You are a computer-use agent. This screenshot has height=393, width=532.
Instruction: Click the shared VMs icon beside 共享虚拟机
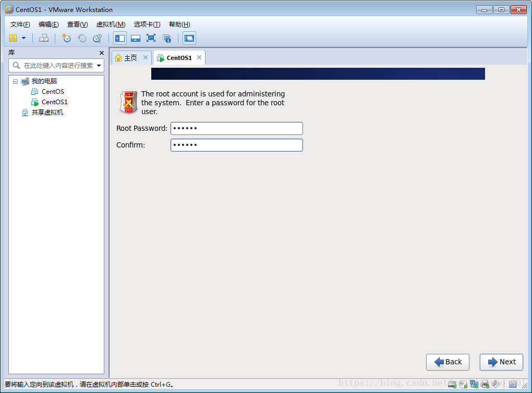click(x=25, y=113)
